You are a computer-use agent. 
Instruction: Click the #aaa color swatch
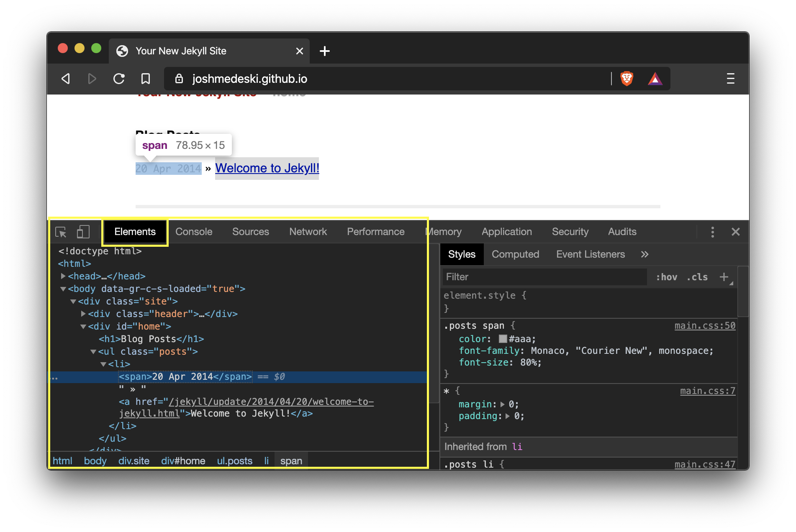click(503, 339)
